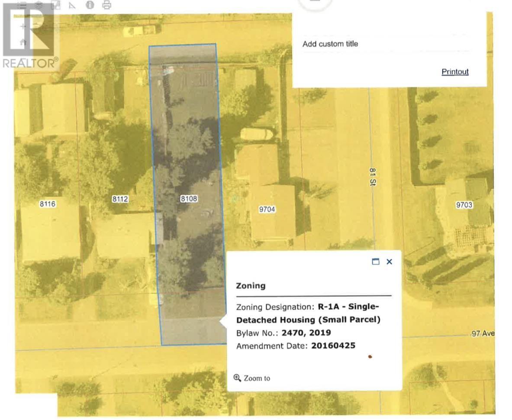Zoom in with the plus button

click(x=23, y=26)
